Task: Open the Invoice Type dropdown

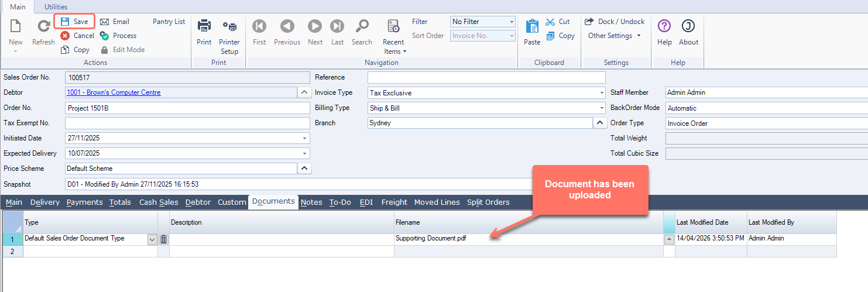Action: click(602, 92)
